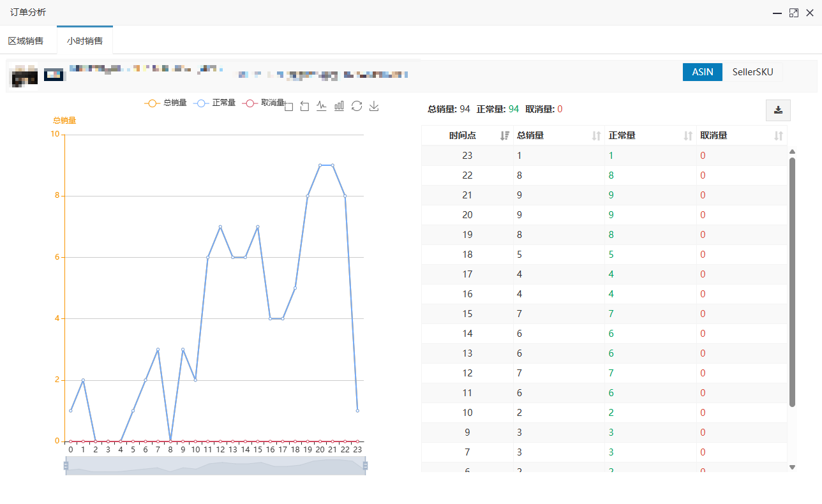Toggle 正常量 series in chart legend
822x504 pixels.
(215, 103)
